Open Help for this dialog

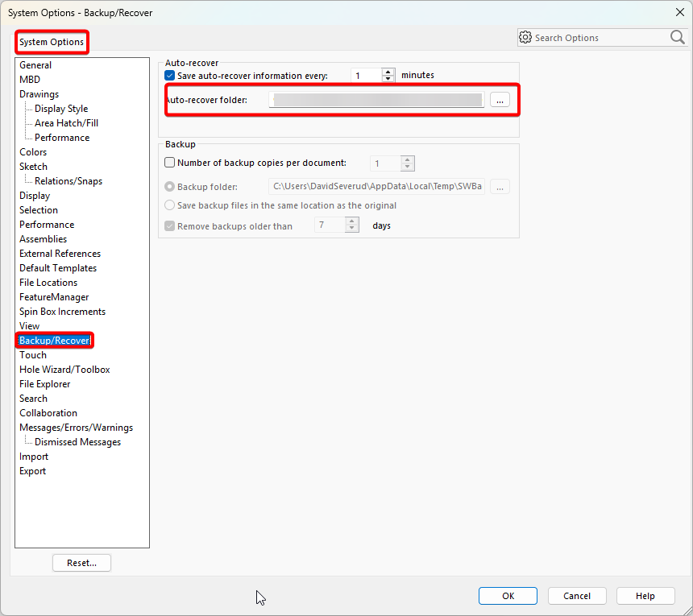[x=645, y=596]
